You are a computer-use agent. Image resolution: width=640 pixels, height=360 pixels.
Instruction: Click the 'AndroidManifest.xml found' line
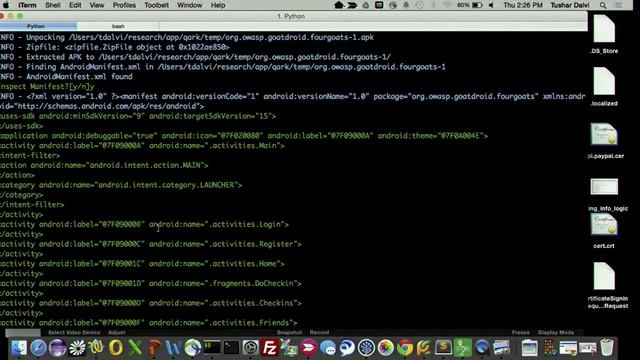(66, 77)
